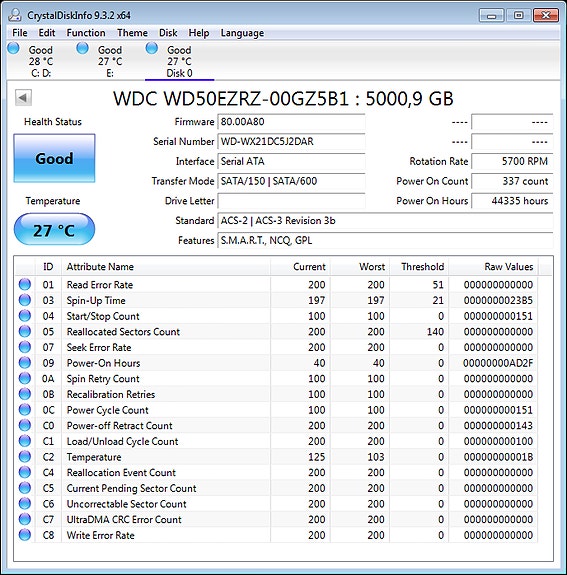Open the Function menu
The width and height of the screenshot is (567, 575).
(86, 33)
